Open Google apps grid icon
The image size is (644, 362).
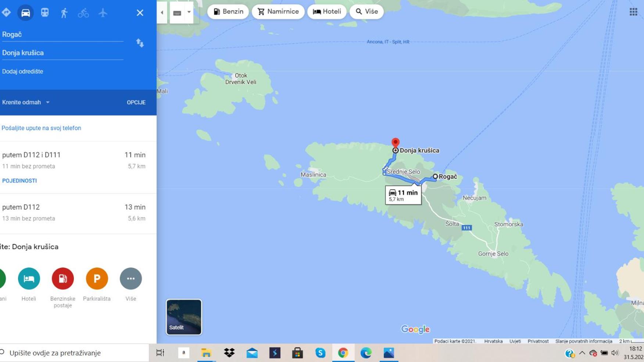click(x=633, y=12)
